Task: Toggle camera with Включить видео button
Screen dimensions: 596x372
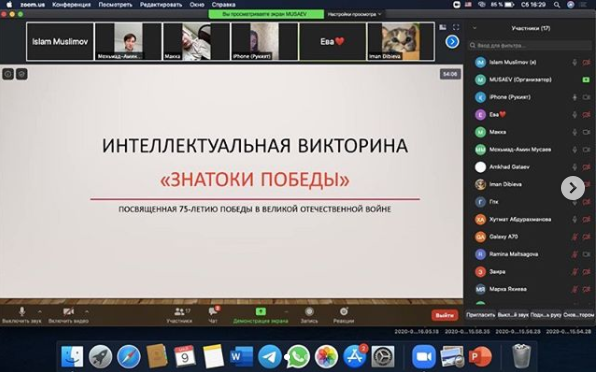Action: pos(68,315)
